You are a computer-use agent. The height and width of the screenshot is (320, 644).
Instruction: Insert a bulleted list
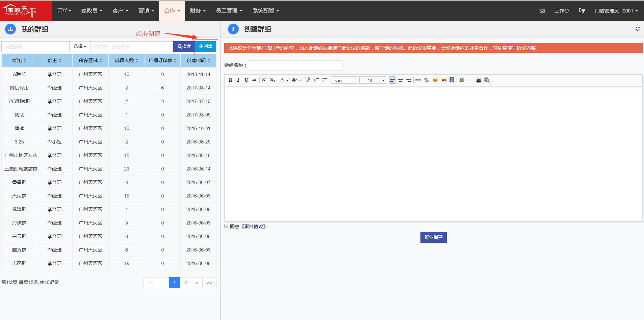pos(325,80)
